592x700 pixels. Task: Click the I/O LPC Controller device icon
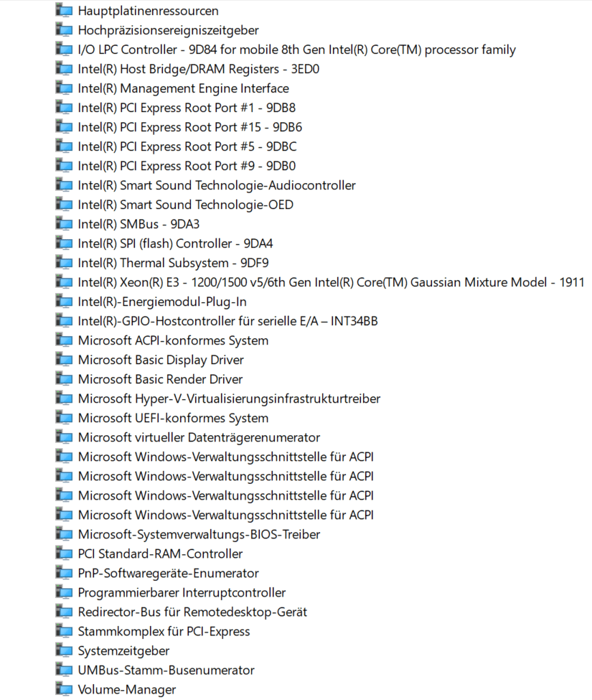pyautogui.click(x=64, y=50)
